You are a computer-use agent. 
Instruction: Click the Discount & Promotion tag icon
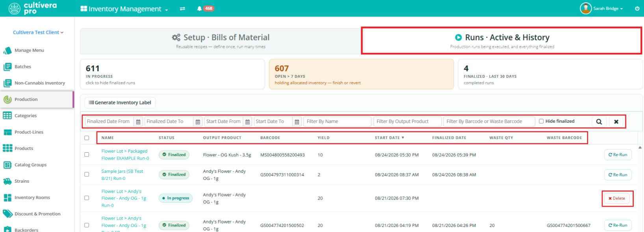click(7, 214)
